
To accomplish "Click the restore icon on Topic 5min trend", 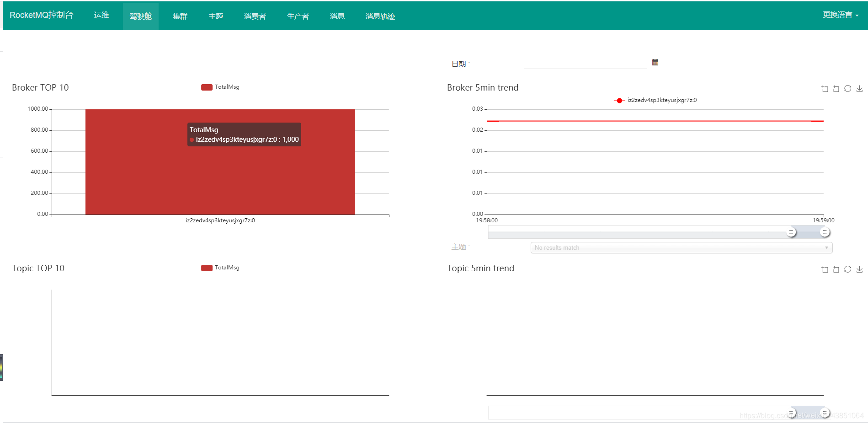I will coord(847,269).
